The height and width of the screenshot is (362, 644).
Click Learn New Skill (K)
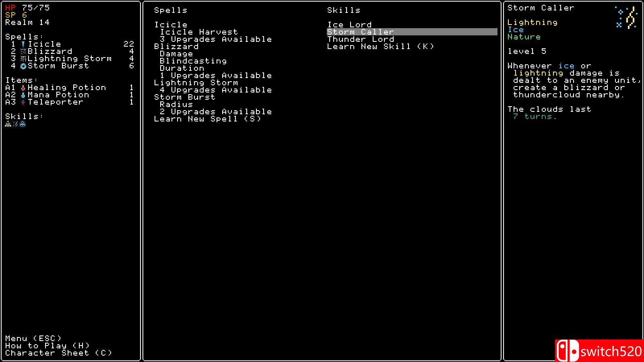pos(381,46)
